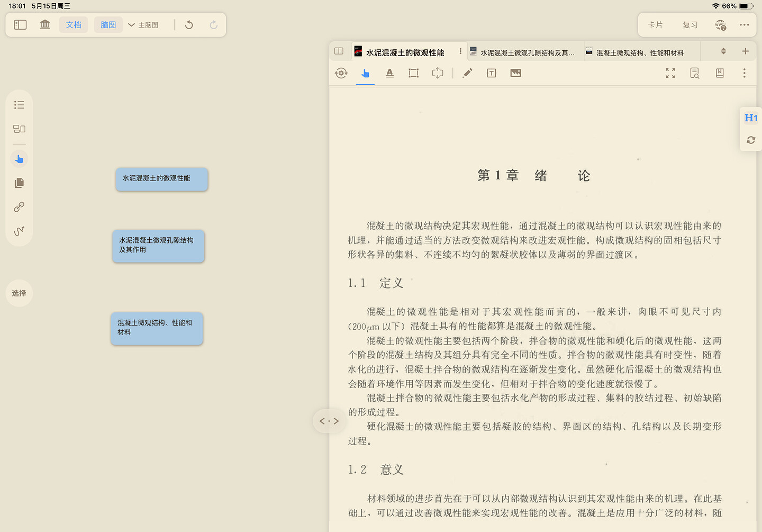Tap the 1.1 定义 section heading
The width and height of the screenshot is (762, 532).
(376, 283)
